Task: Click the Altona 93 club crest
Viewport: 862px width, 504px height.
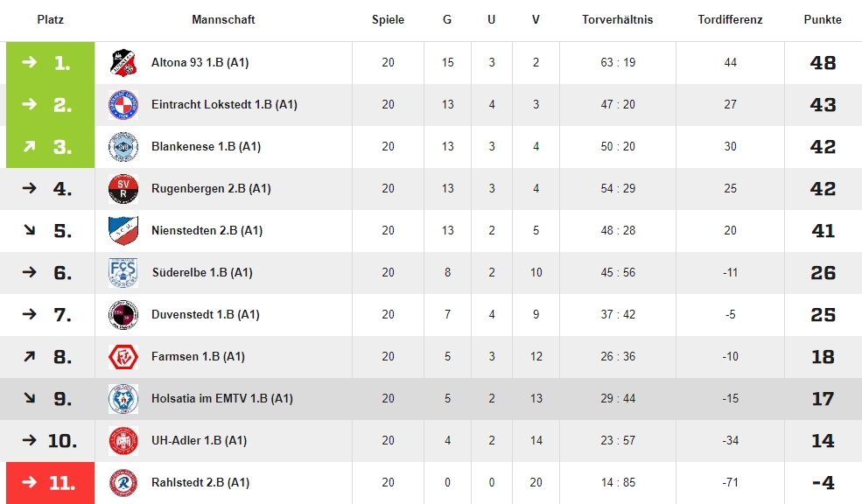Action: 123,63
